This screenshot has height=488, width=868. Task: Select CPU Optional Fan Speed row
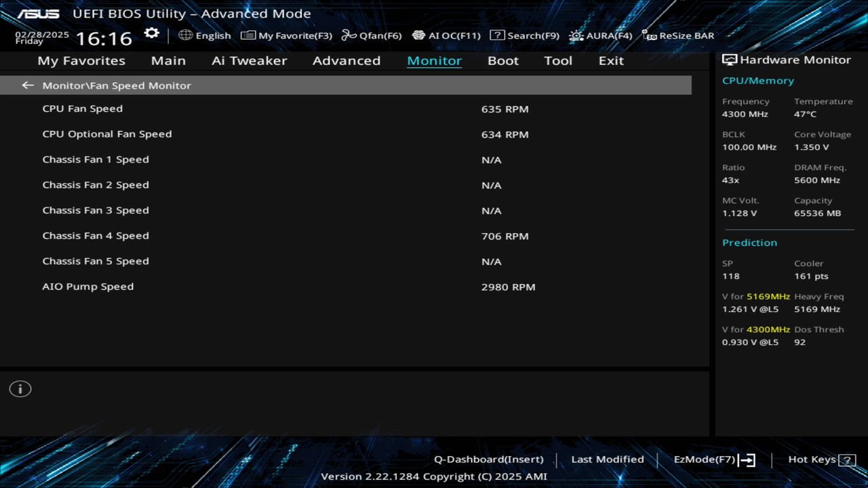click(x=346, y=134)
